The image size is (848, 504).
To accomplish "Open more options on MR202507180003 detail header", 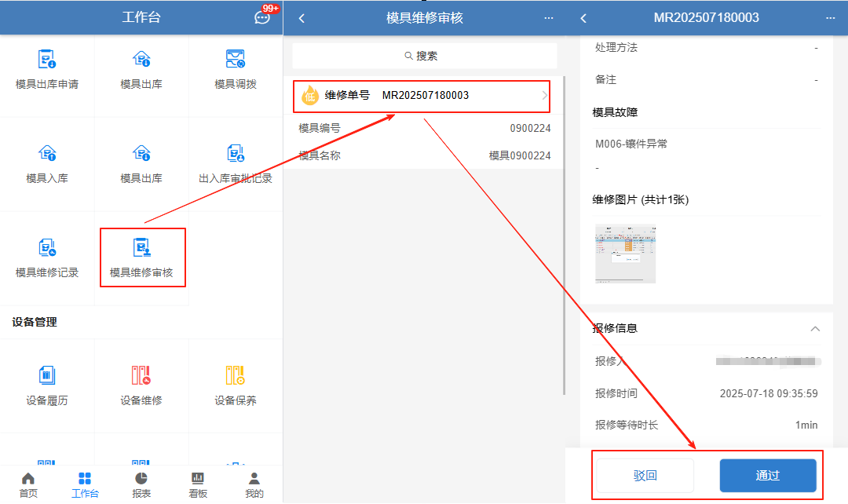I will [x=831, y=18].
